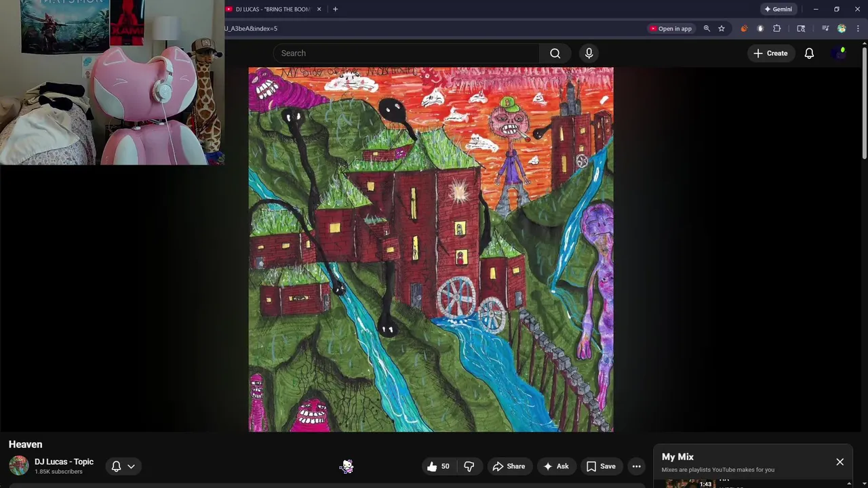Click the page vertical scrollbar

[865, 102]
